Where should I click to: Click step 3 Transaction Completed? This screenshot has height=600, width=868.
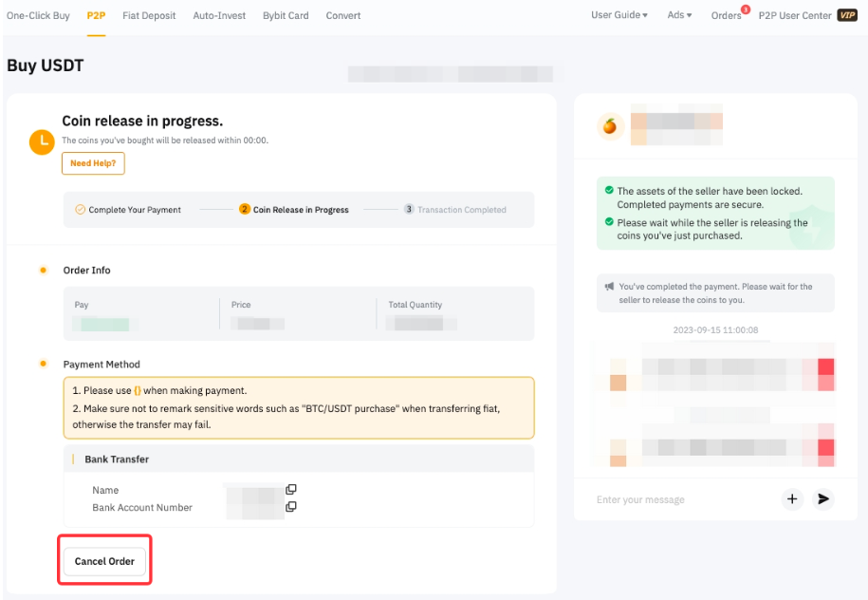point(455,210)
